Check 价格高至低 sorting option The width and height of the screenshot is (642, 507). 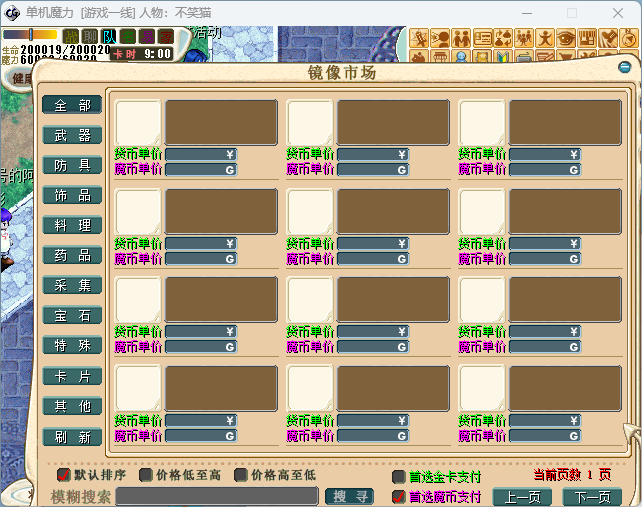(241, 475)
